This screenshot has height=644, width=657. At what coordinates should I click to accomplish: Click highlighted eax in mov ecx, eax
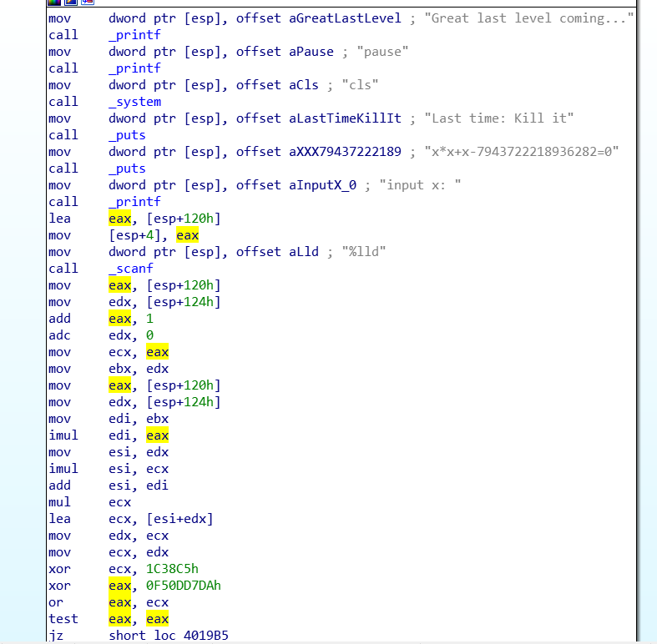pyautogui.click(x=157, y=352)
